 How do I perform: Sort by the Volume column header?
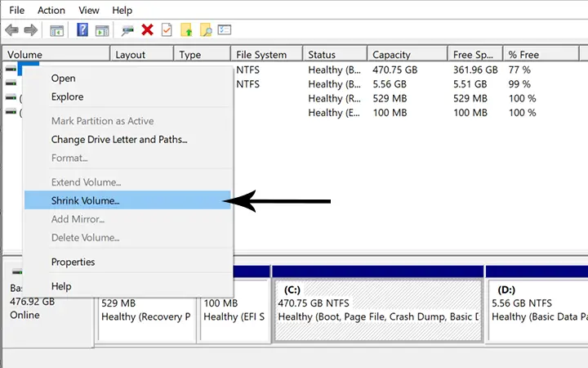click(56, 55)
